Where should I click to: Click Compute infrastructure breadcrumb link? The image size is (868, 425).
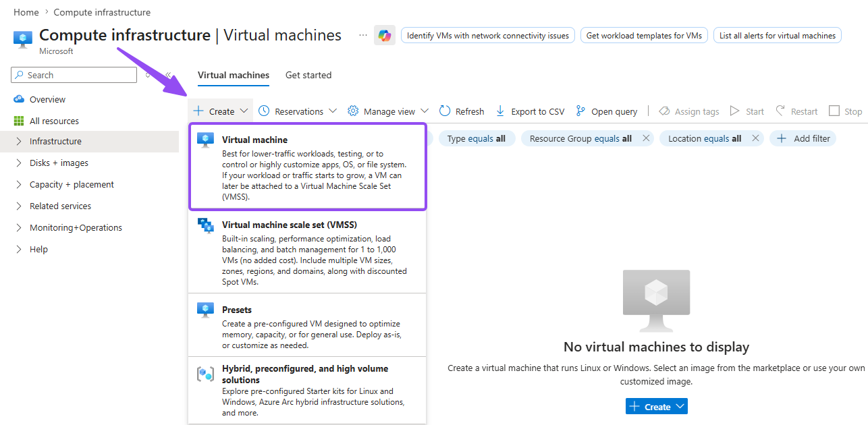pos(102,12)
